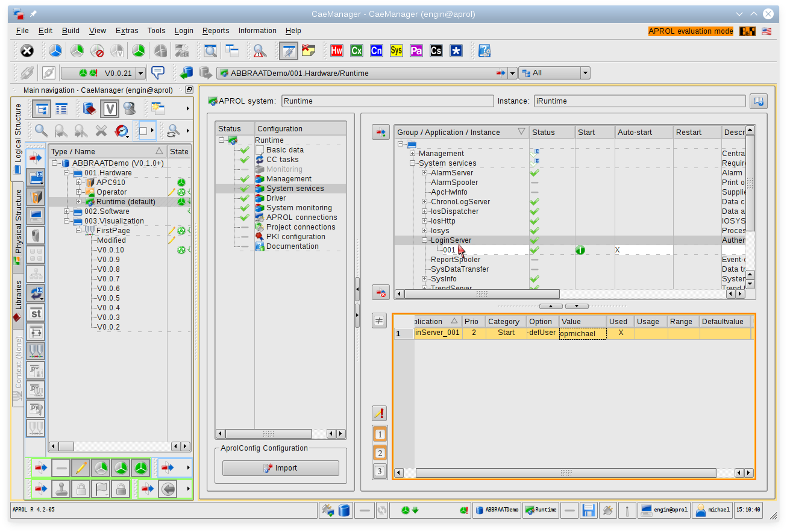This screenshot has height=532, width=787.
Task: Toggle the tree view mode button
Action: tap(42, 109)
